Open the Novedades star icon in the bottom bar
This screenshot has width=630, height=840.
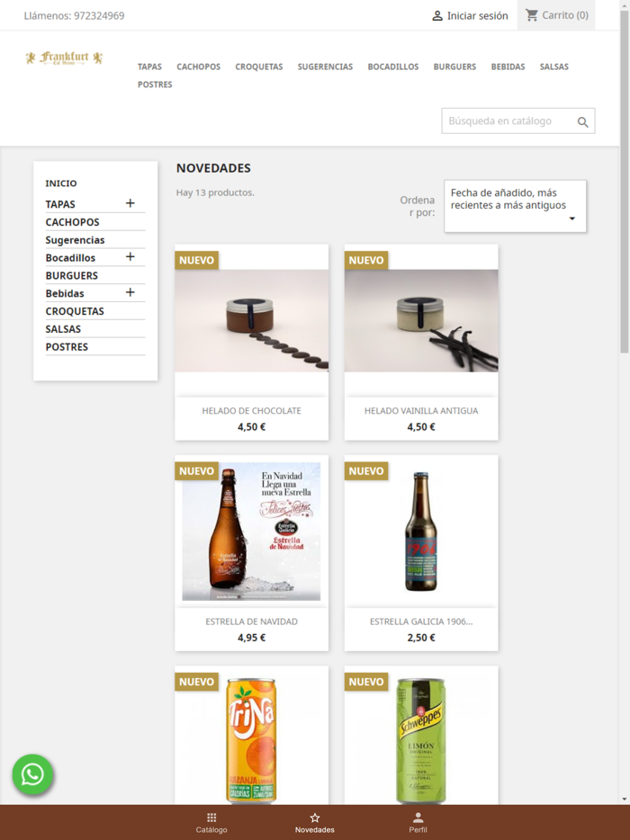(x=315, y=818)
